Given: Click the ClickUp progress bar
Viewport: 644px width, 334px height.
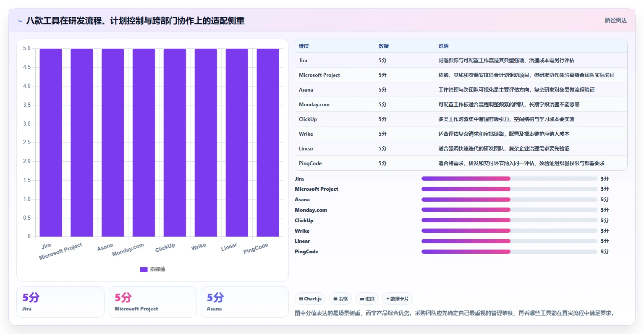Looking at the screenshot, I should tap(509, 220).
